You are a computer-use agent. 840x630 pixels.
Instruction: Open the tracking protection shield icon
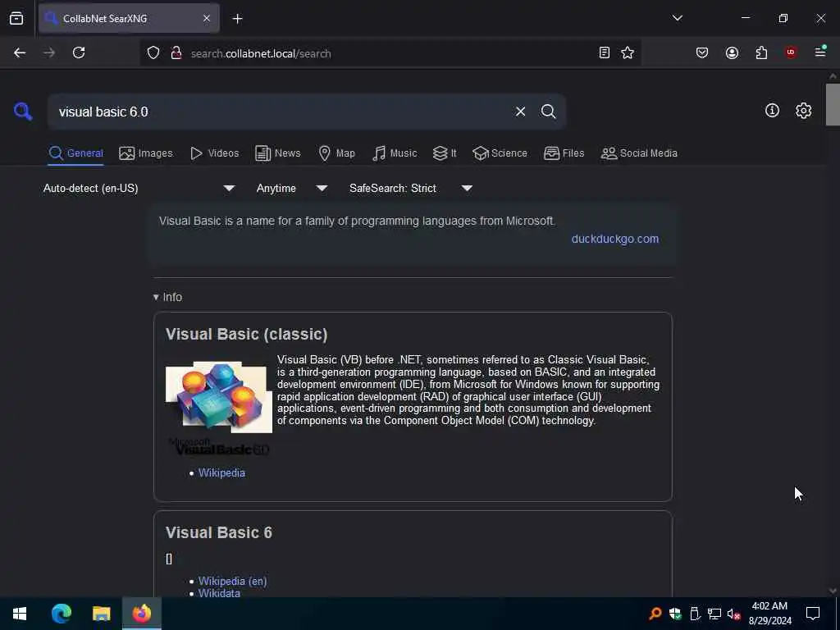153,53
